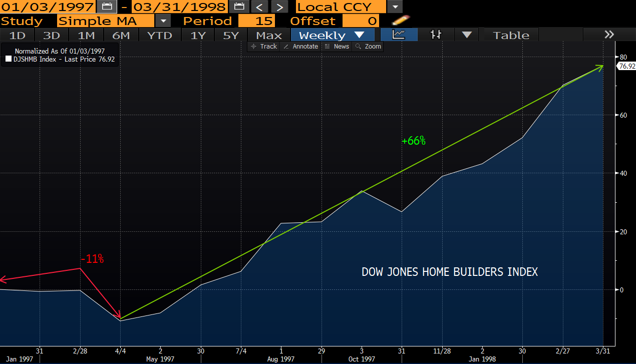Viewport: 636px width, 364px height.
Task: Open the Local CCY currency dropdown
Action: point(396,7)
